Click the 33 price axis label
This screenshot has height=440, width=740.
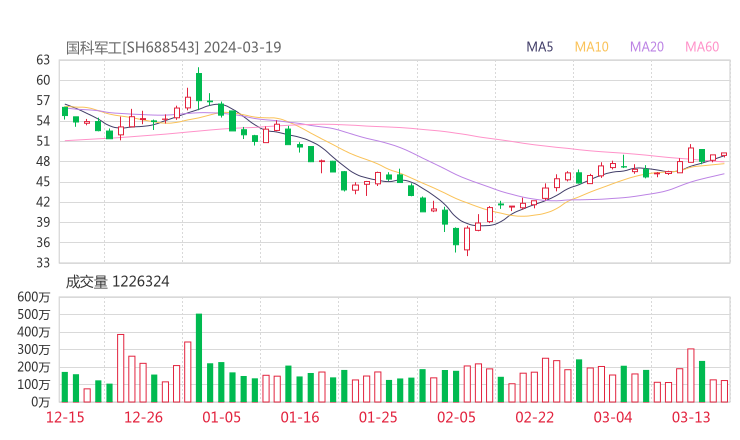(43, 262)
